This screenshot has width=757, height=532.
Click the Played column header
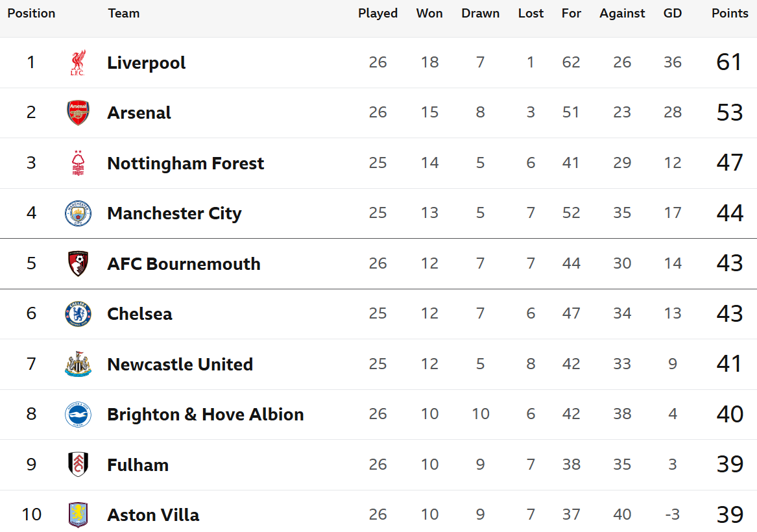point(378,13)
